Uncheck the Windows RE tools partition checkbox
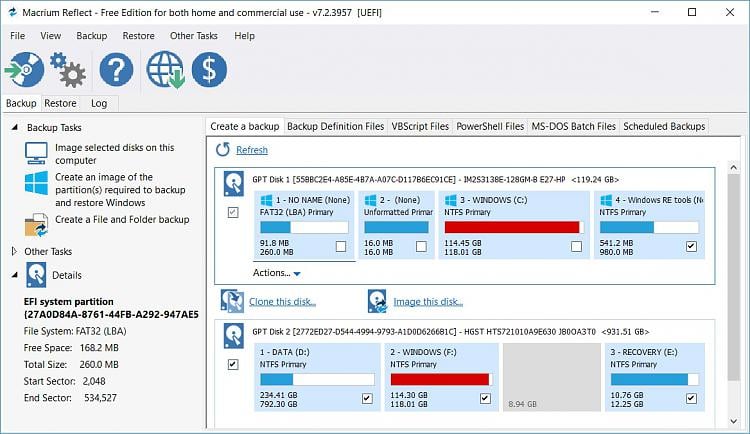Image resolution: width=750 pixels, height=434 pixels. (x=691, y=246)
